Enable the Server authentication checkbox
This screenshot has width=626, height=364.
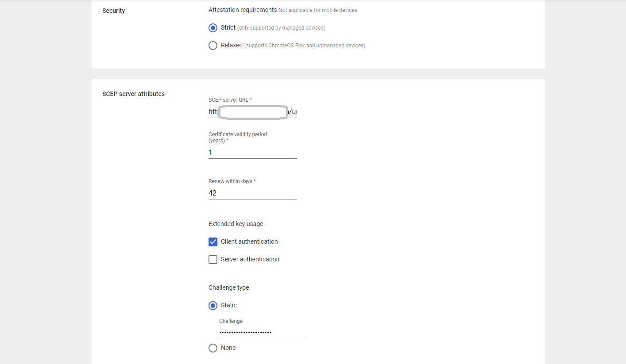[x=213, y=260]
